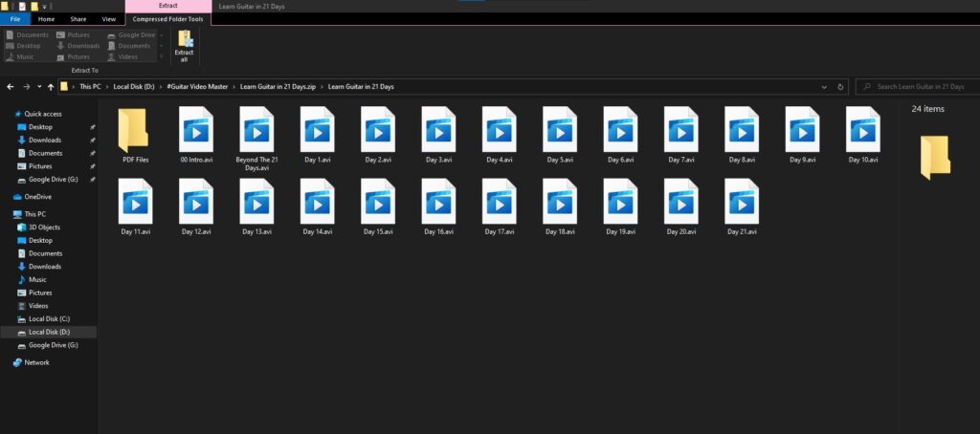Expand the address bar history dropdown

[824, 87]
